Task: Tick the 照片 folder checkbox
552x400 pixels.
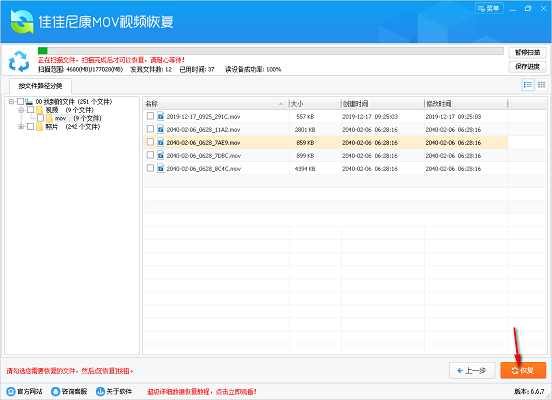Action: [31, 126]
